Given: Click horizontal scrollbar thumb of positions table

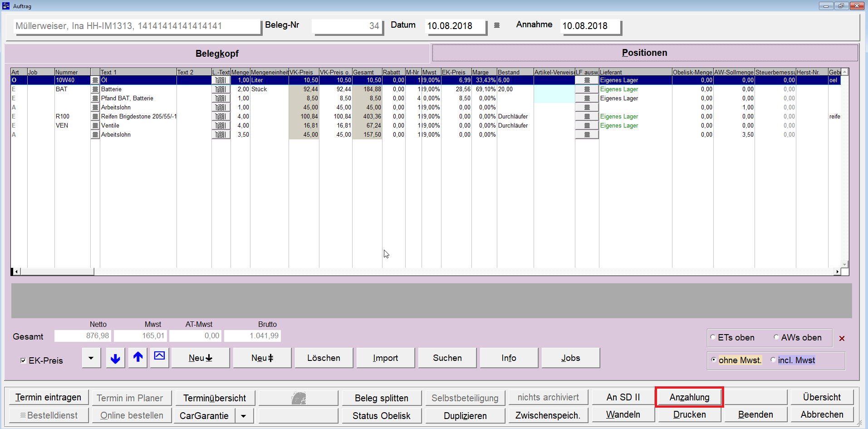Looking at the screenshot, I should (x=57, y=271).
